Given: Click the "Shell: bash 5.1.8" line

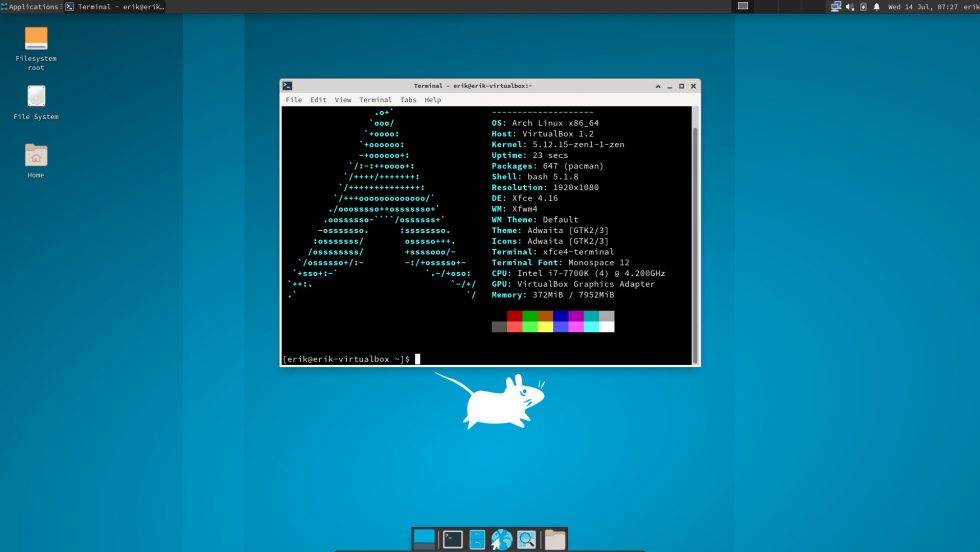Looking at the screenshot, I should tap(535, 177).
